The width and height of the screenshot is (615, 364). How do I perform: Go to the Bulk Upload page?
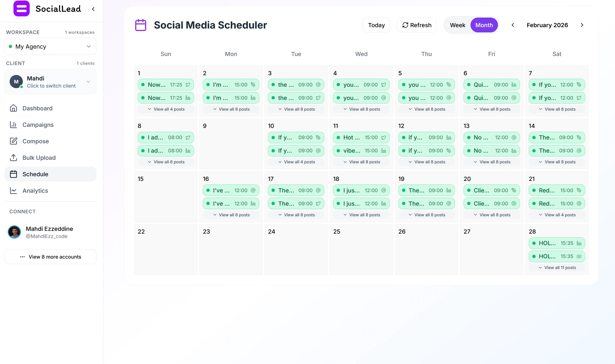(39, 158)
